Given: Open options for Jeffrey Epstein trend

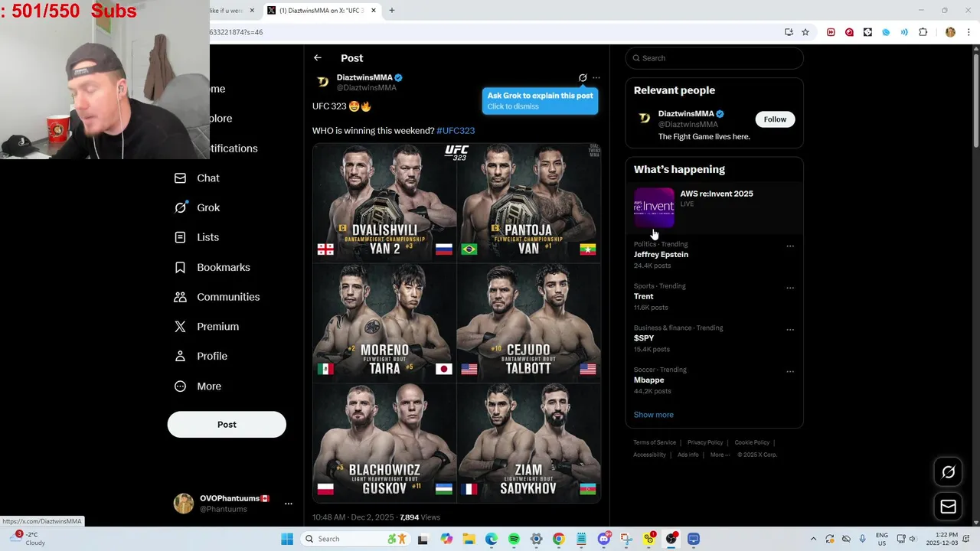Looking at the screenshot, I should (x=790, y=246).
